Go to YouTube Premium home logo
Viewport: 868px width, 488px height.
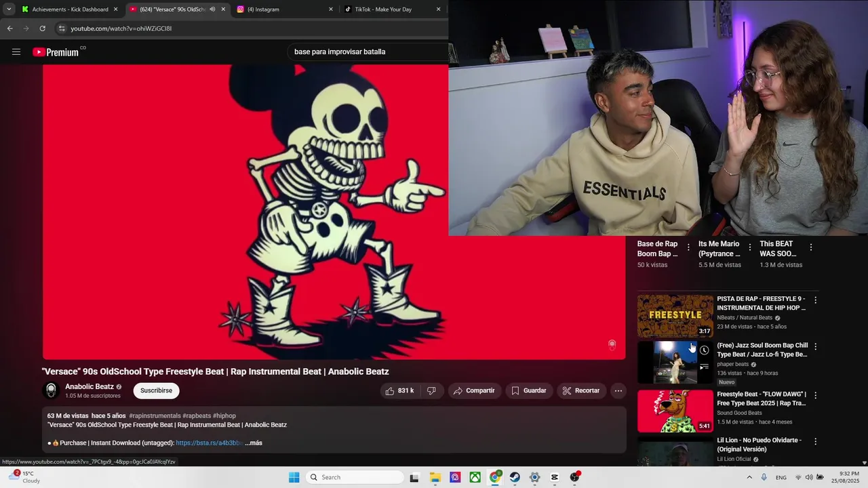pos(56,52)
